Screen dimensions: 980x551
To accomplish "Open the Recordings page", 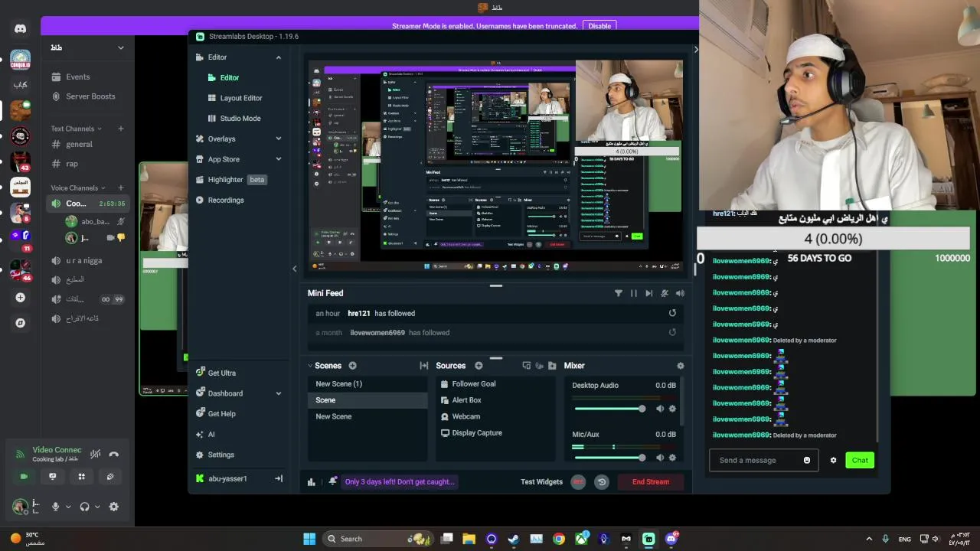I will coord(220,201).
